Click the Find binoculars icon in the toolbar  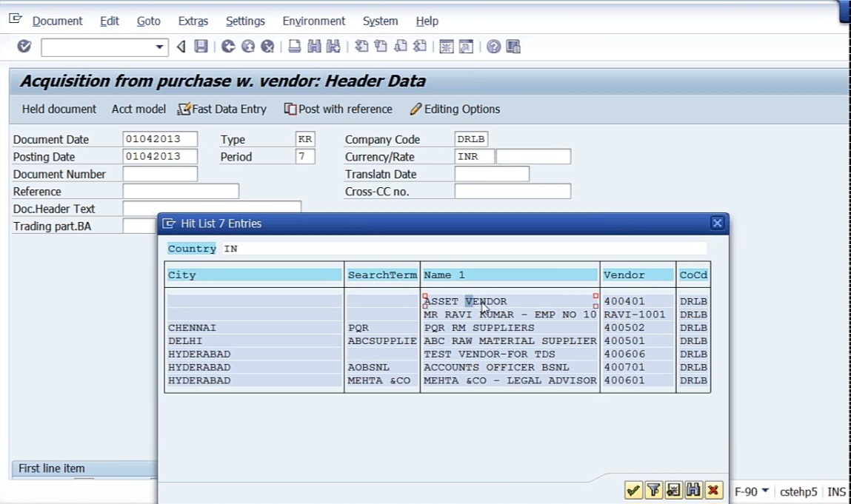click(314, 47)
